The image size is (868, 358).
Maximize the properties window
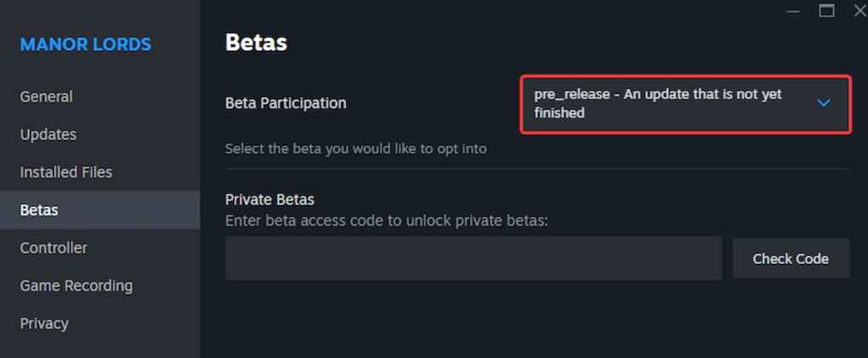(826, 11)
